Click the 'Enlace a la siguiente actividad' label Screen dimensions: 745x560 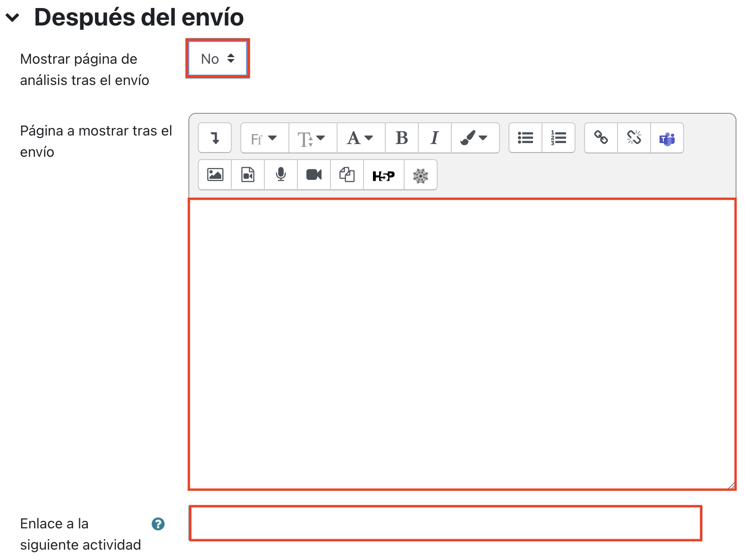click(x=80, y=534)
